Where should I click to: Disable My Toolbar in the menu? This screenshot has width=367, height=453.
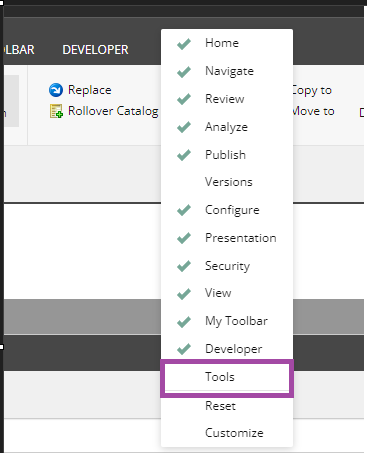(227, 321)
